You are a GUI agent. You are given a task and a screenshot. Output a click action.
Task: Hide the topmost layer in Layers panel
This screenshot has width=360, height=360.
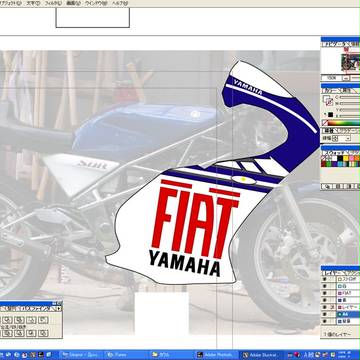(x=325, y=278)
